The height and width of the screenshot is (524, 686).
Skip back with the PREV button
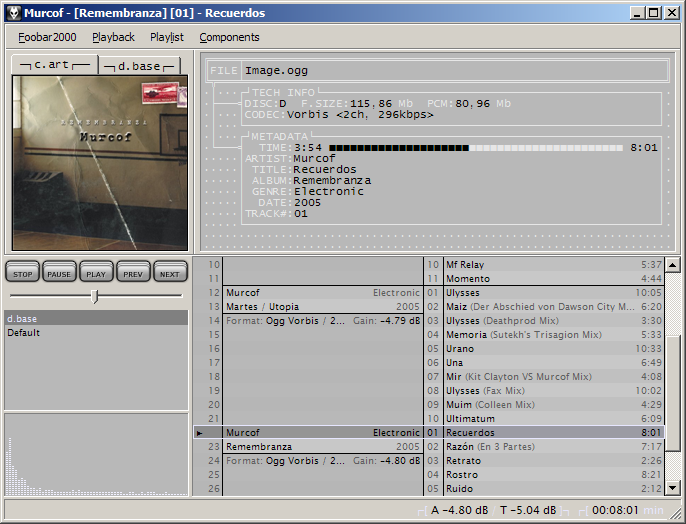click(x=132, y=273)
